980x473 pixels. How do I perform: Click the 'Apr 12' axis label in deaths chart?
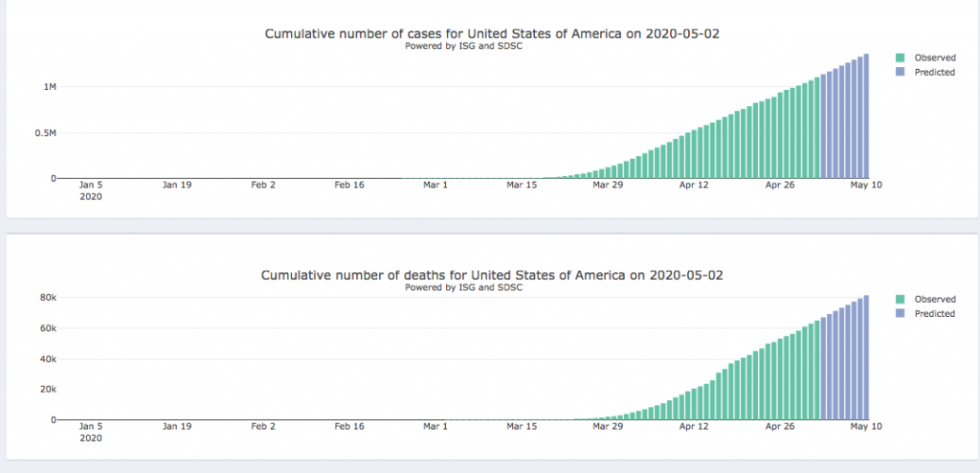694,427
